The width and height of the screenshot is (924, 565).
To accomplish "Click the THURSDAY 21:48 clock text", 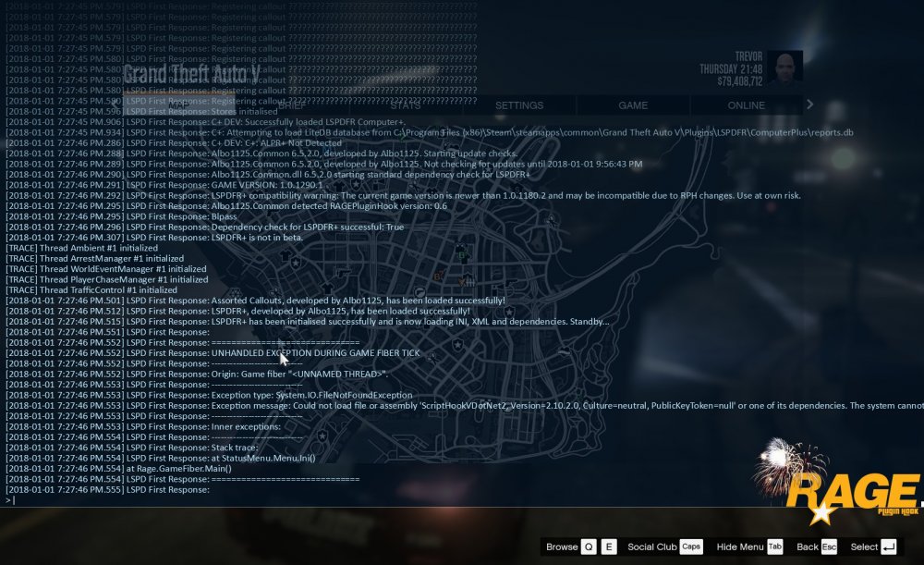I will [x=731, y=69].
